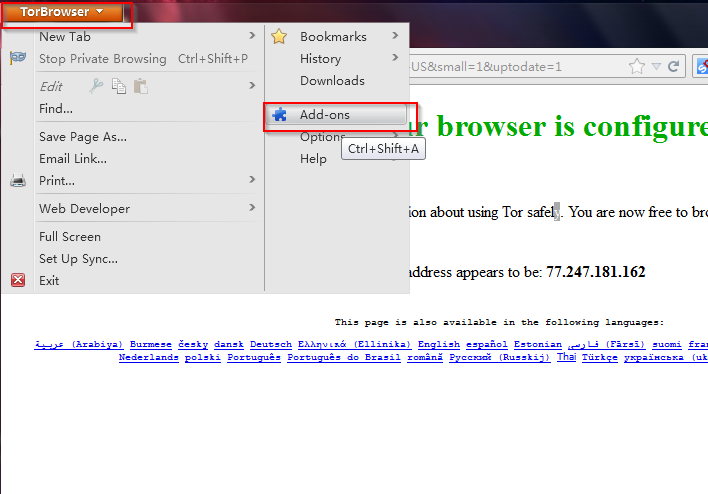
Task: Click the Add-ons puzzle piece icon
Action: pyautogui.click(x=279, y=115)
